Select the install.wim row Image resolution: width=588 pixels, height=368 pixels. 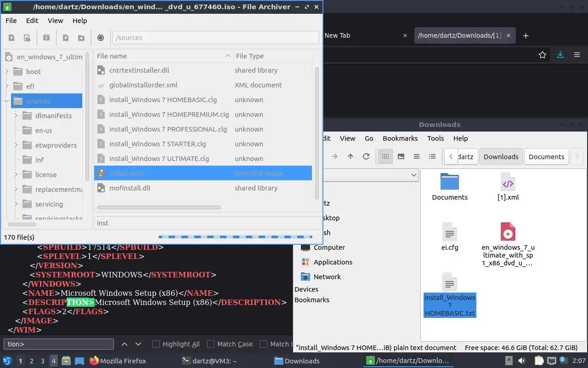point(203,173)
